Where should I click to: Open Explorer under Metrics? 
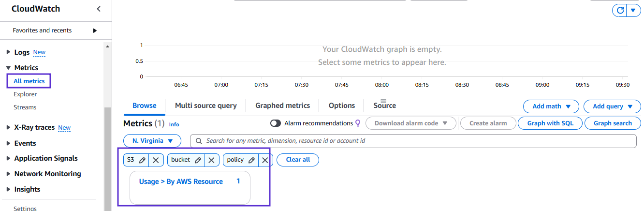[x=25, y=94]
